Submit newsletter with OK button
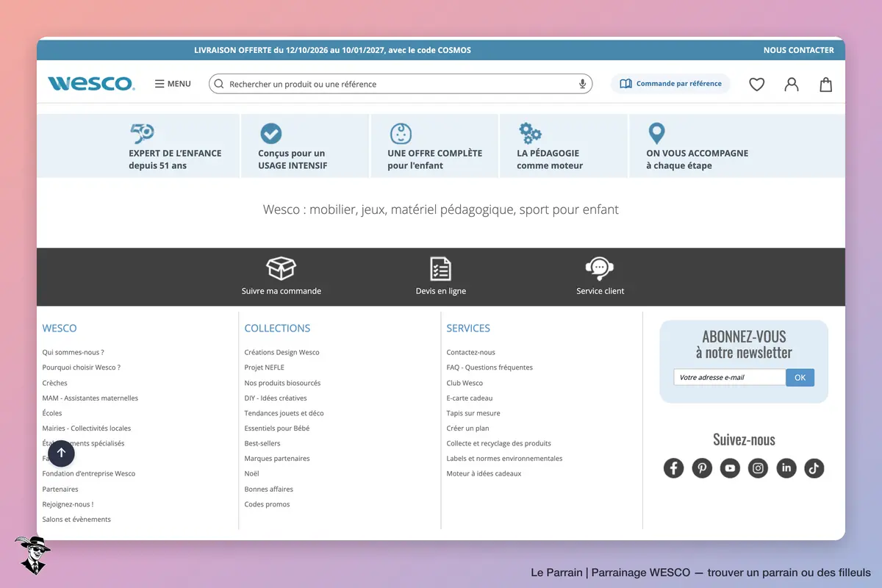 [x=800, y=377]
